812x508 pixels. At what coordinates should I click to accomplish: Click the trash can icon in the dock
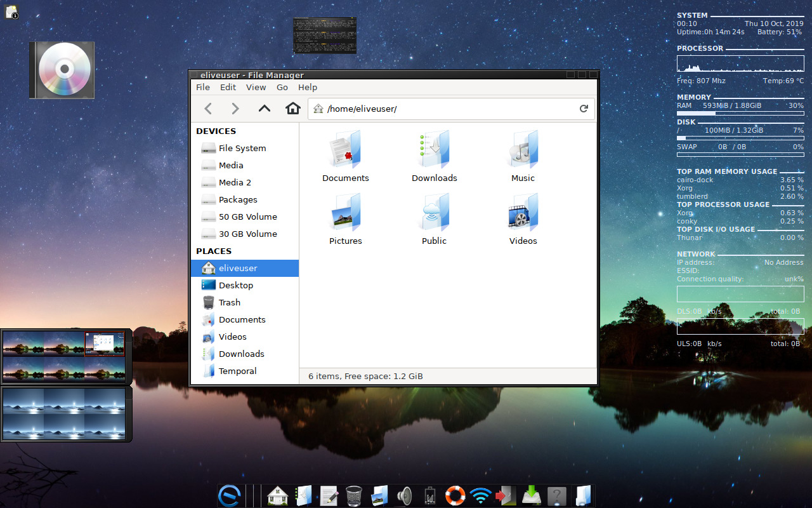click(354, 495)
